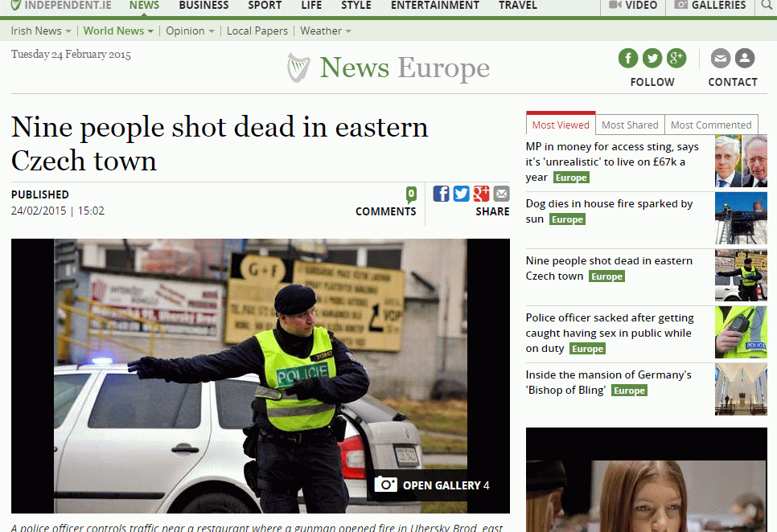
Task: Open the search magnifier icon
Action: (x=766, y=6)
